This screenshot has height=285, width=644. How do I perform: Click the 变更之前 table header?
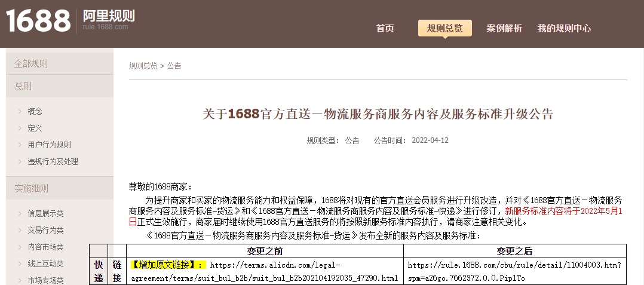265,252
